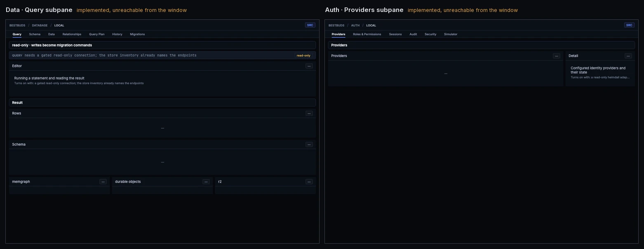Image resolution: width=644 pixels, height=249 pixels.
Task: Collapse the memgraph panel
Action: (103, 182)
